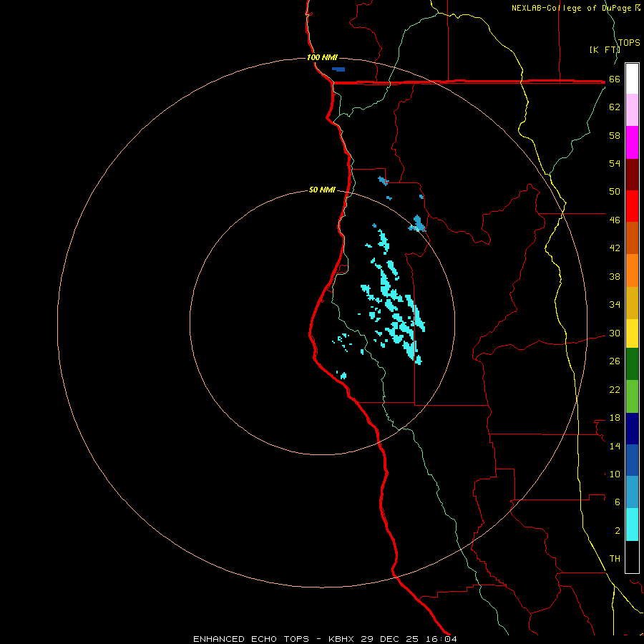
Task: Click the '14' legend value
Action: click(x=615, y=446)
